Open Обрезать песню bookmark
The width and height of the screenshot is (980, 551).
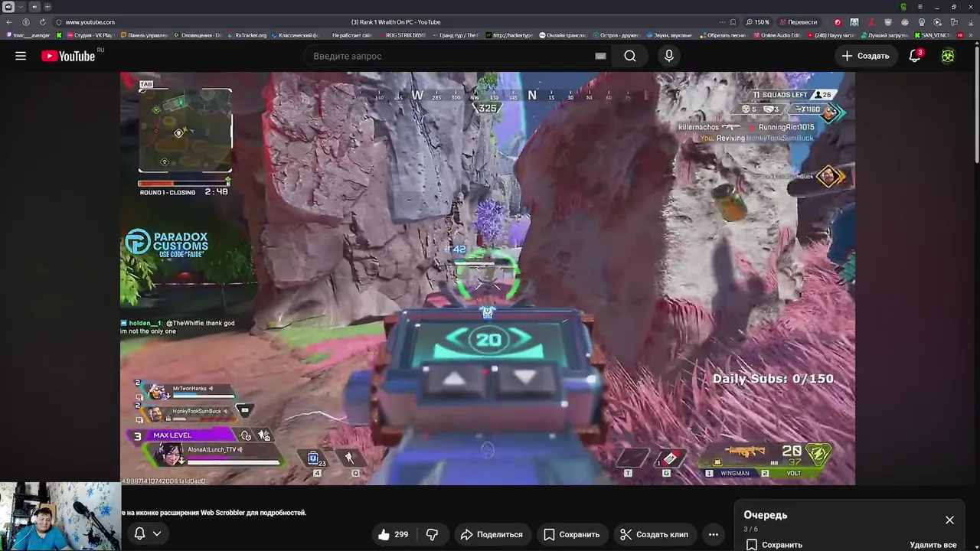tap(723, 35)
